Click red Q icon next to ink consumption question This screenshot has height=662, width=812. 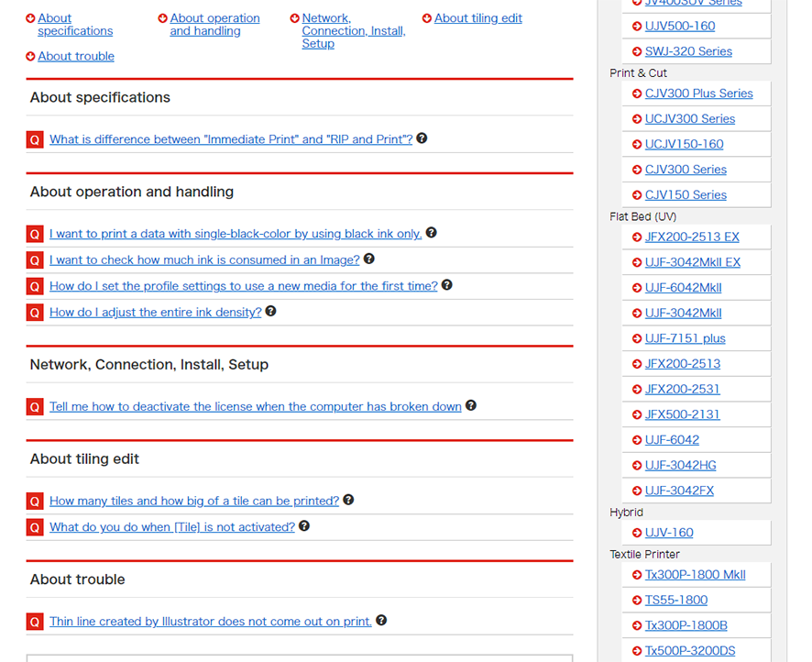pos(35,260)
